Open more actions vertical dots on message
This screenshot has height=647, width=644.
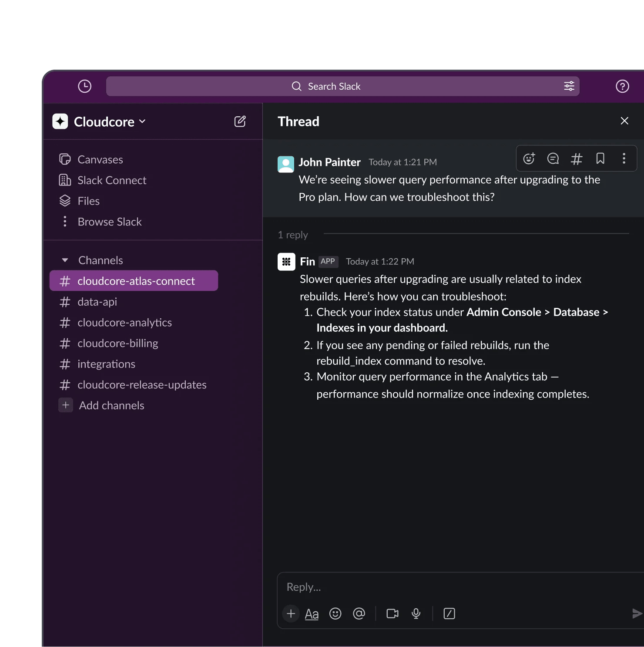coord(624,158)
